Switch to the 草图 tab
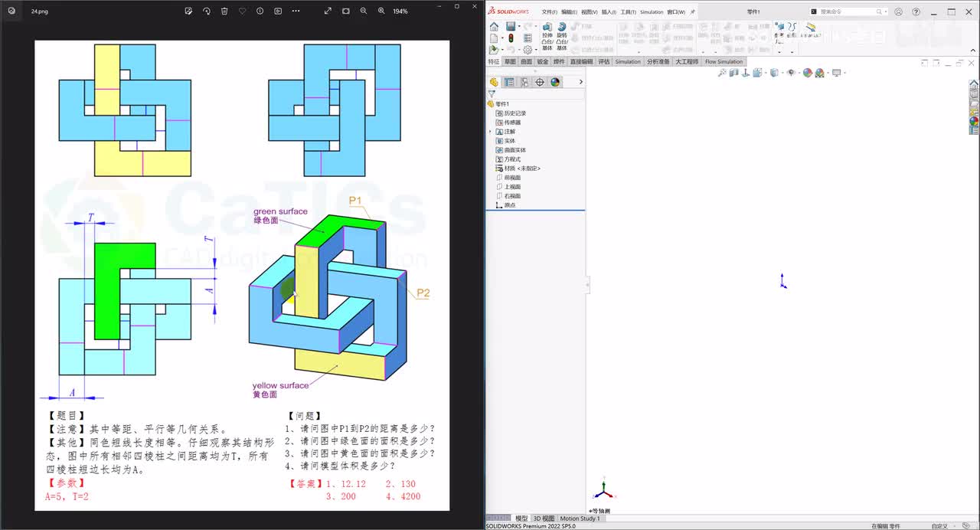Image resolution: width=980 pixels, height=530 pixels. (x=510, y=61)
